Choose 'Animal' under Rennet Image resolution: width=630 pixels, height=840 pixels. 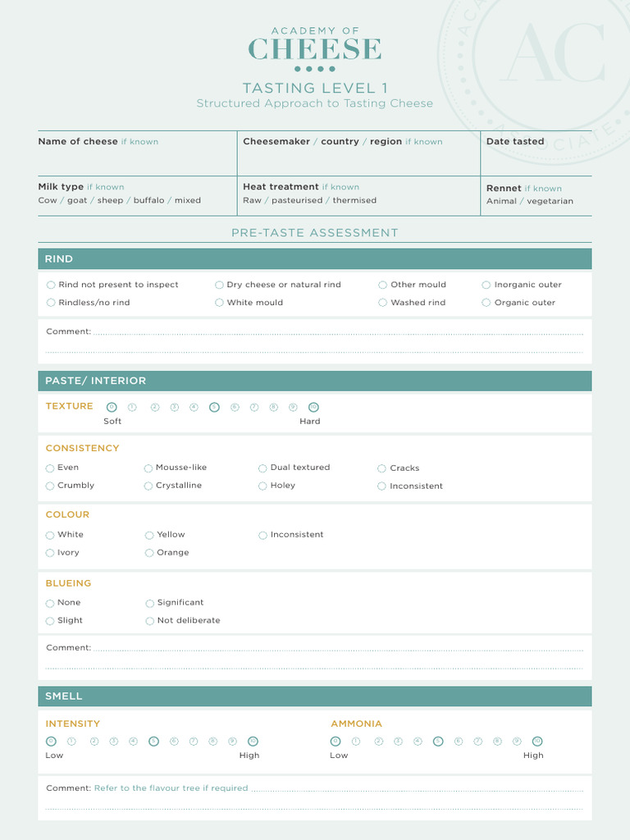501,202
